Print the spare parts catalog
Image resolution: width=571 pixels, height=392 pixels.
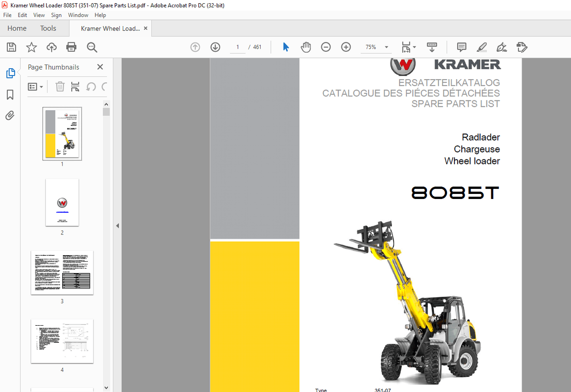click(x=70, y=47)
